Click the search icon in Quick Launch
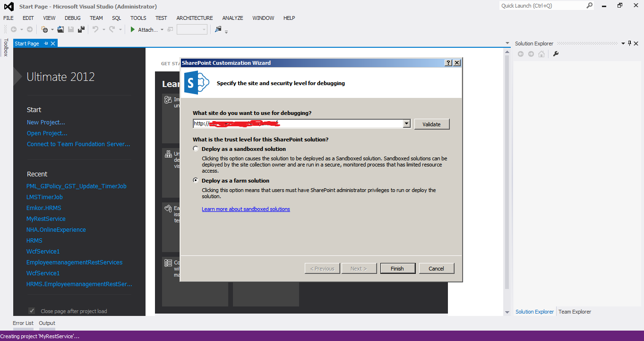The height and width of the screenshot is (341, 644). click(588, 5)
